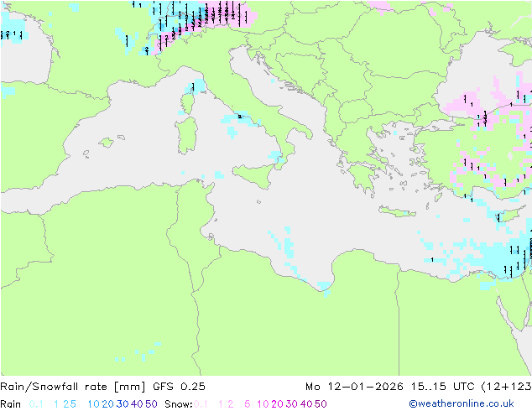The height and width of the screenshot is (411, 532).
Task: Pick the snow legend 5 value
Action: [x=248, y=404]
